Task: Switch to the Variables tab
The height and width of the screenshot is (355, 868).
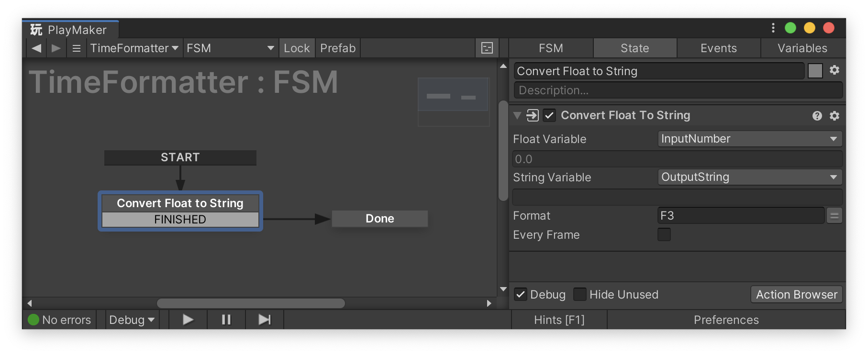Action: coord(802,48)
